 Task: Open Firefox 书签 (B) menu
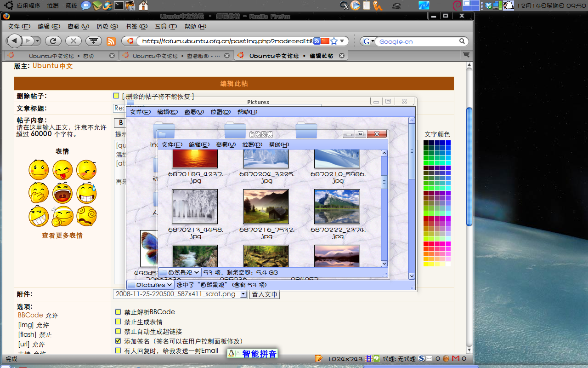[x=136, y=26]
